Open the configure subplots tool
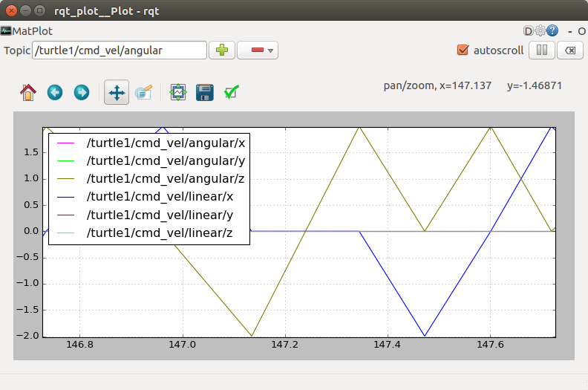This screenshot has height=390, width=588. (x=178, y=92)
